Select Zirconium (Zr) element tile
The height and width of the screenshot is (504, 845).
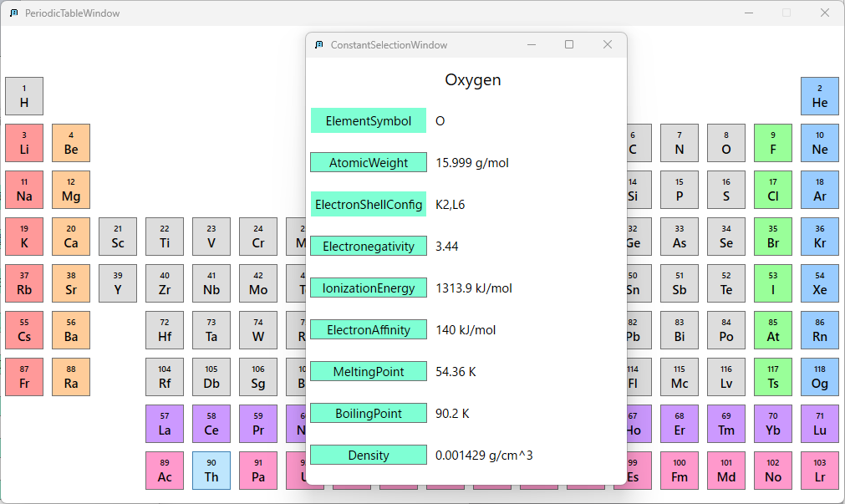point(165,283)
